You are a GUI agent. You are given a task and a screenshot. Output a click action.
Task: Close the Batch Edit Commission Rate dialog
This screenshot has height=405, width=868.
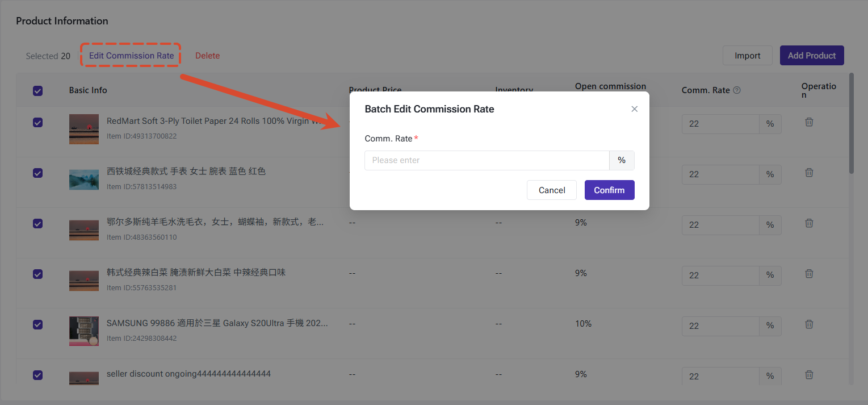click(635, 109)
